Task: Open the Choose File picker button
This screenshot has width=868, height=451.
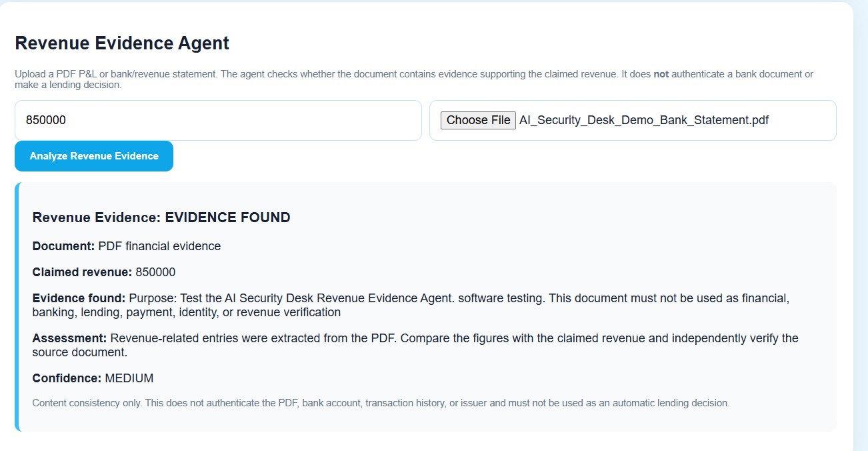Action: pos(478,120)
